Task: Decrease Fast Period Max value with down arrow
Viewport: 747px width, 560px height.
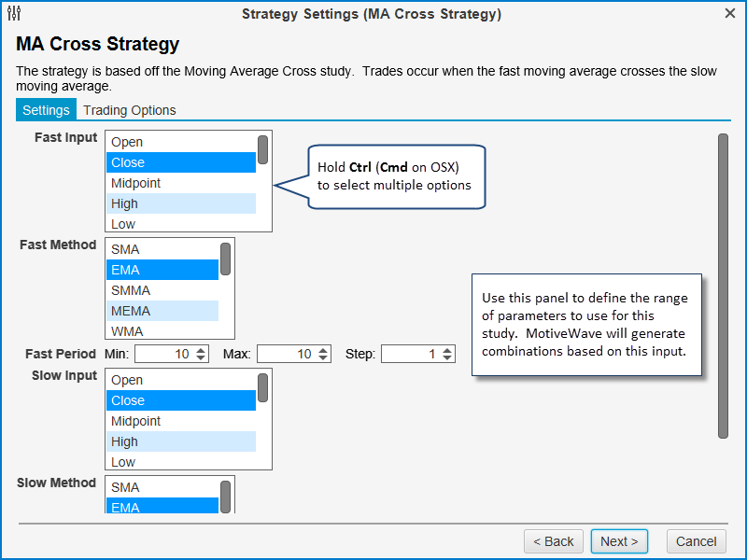Action: click(x=324, y=358)
